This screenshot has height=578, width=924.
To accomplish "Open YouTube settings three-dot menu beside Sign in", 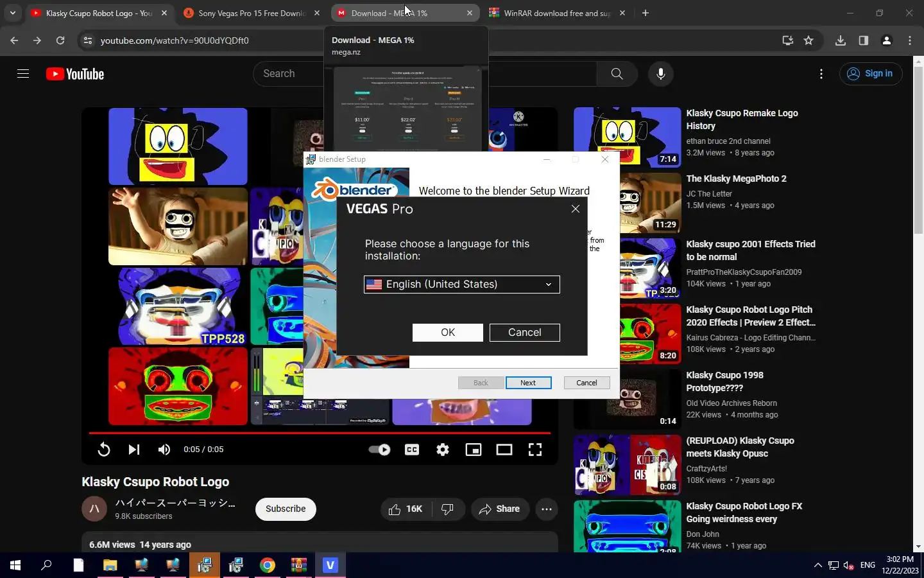I will [821, 74].
